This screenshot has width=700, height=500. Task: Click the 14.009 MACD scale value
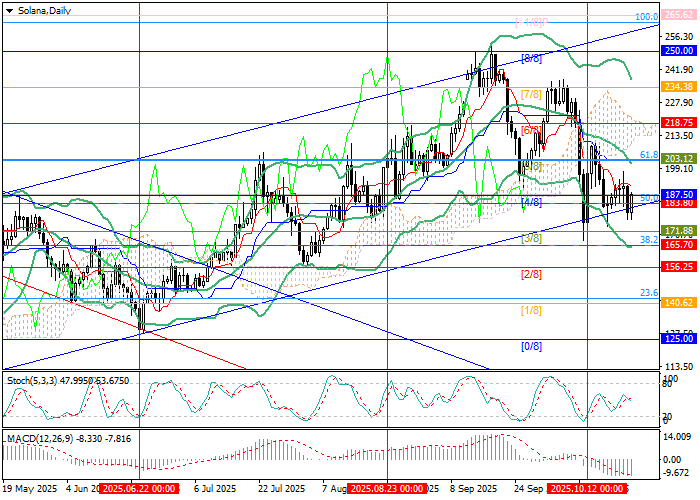coord(679,437)
